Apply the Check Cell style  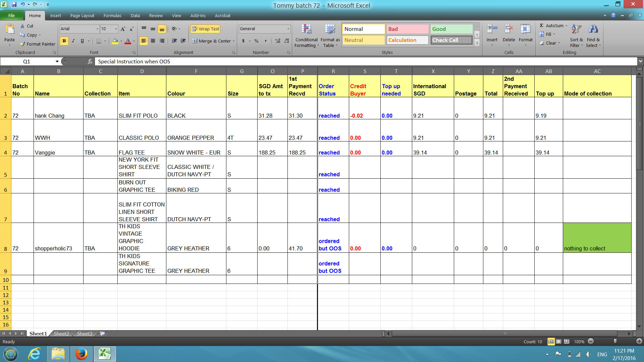point(451,40)
